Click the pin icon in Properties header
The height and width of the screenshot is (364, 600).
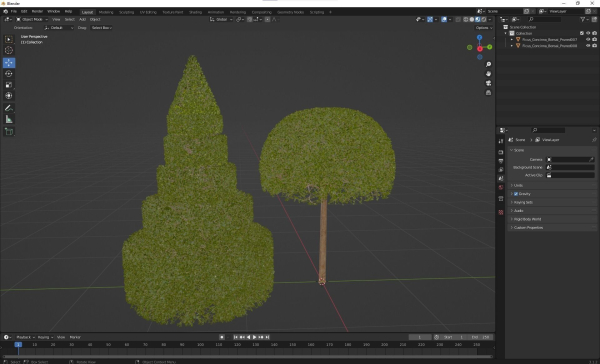pyautogui.click(x=594, y=140)
